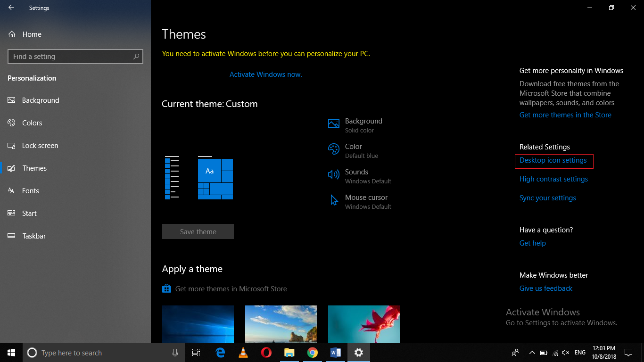Click the Start settings icon

pos(11,213)
